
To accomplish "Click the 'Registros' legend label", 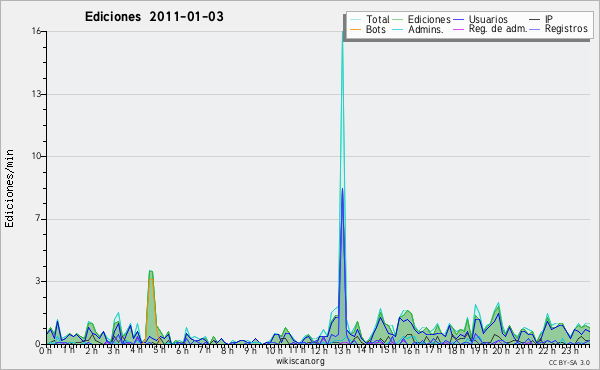I will coord(566,29).
